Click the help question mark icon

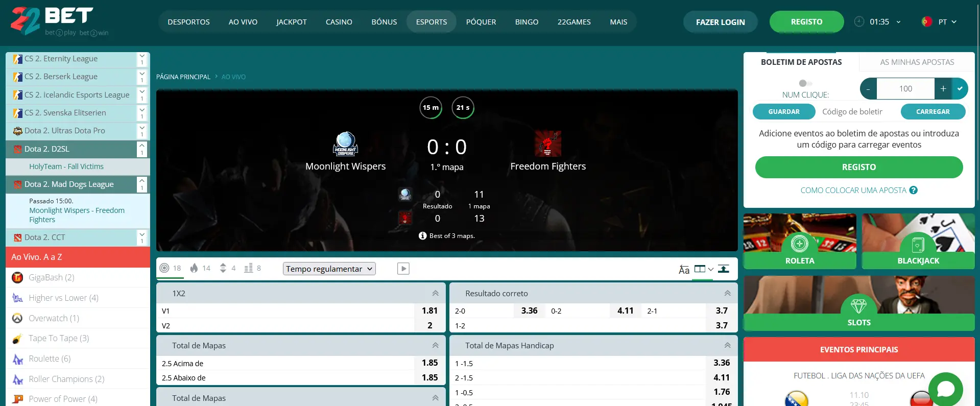pos(914,190)
